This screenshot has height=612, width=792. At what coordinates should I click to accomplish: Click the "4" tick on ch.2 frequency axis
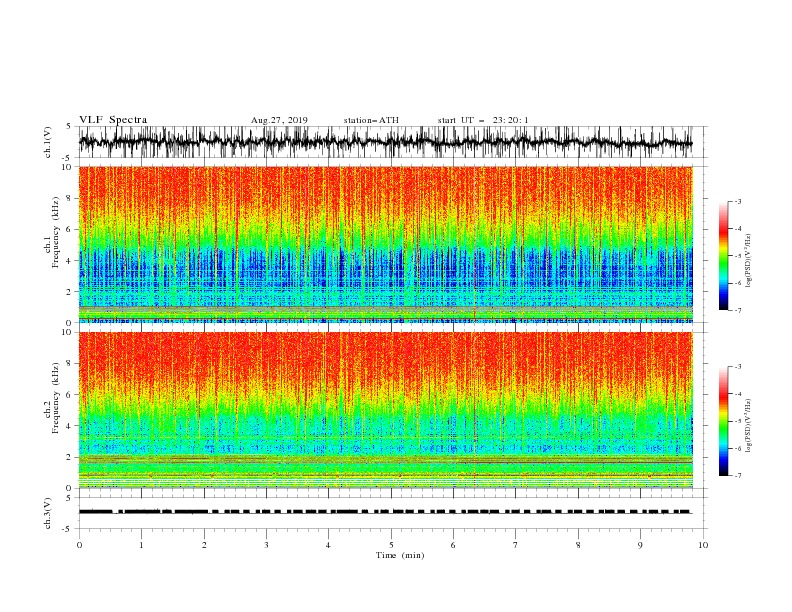tap(70, 426)
